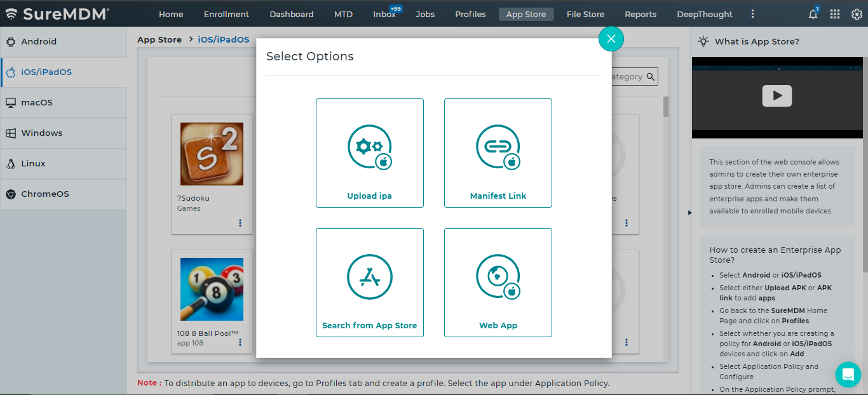Go to Reports
This screenshot has width=868, height=395.
pyautogui.click(x=641, y=14)
